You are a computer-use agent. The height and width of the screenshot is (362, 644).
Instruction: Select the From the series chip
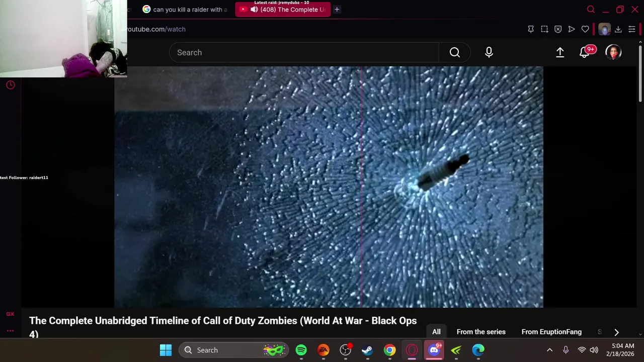481,332
